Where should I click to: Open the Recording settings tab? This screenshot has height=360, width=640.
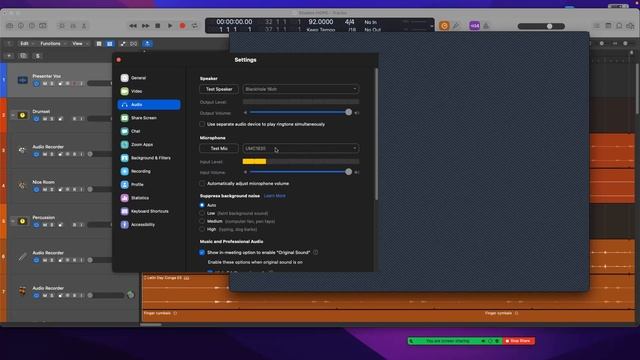149,171
